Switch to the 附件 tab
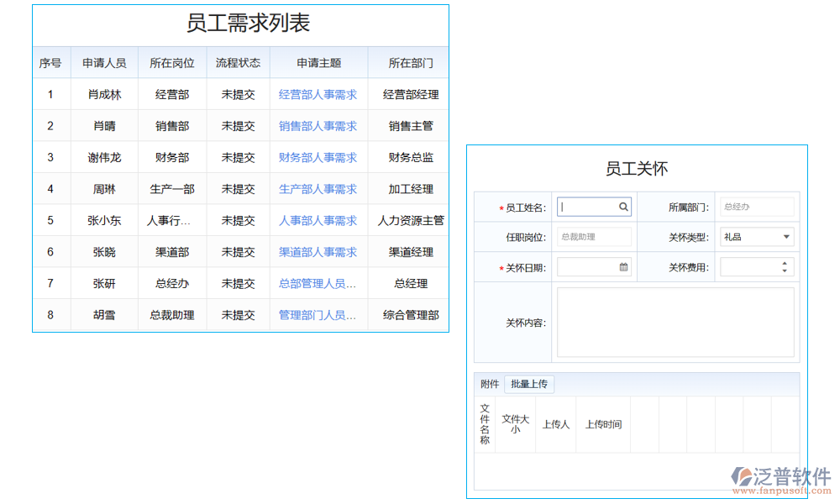This screenshot has width=840, height=504. 486,383
